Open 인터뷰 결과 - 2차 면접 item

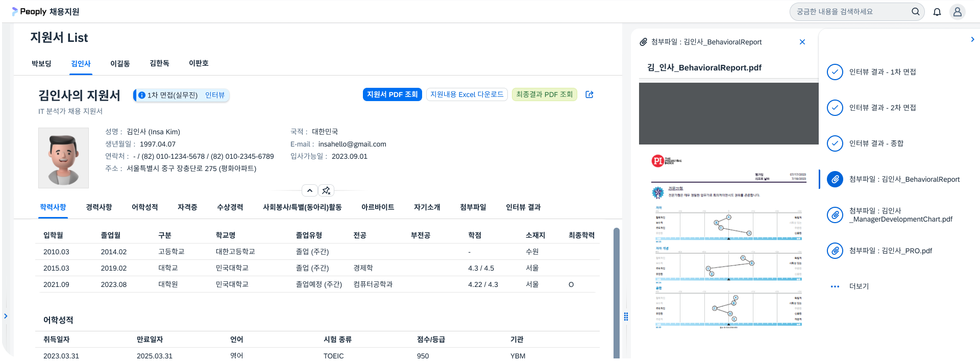pos(883,108)
